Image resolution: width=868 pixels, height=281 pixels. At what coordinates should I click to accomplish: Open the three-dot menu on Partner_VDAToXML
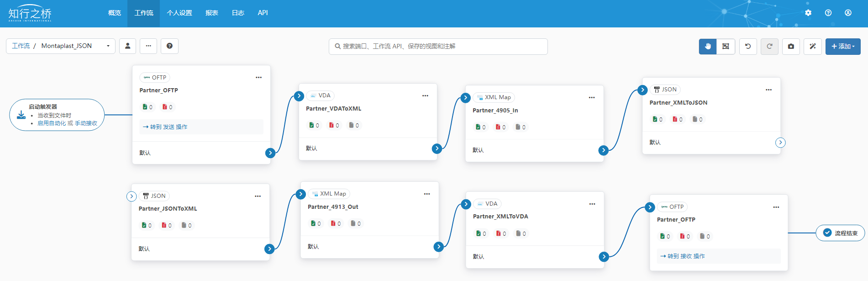425,95
